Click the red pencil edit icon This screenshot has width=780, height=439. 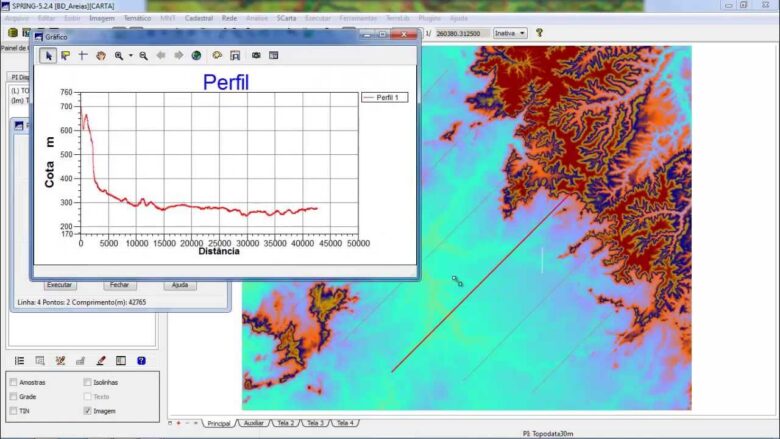101,361
